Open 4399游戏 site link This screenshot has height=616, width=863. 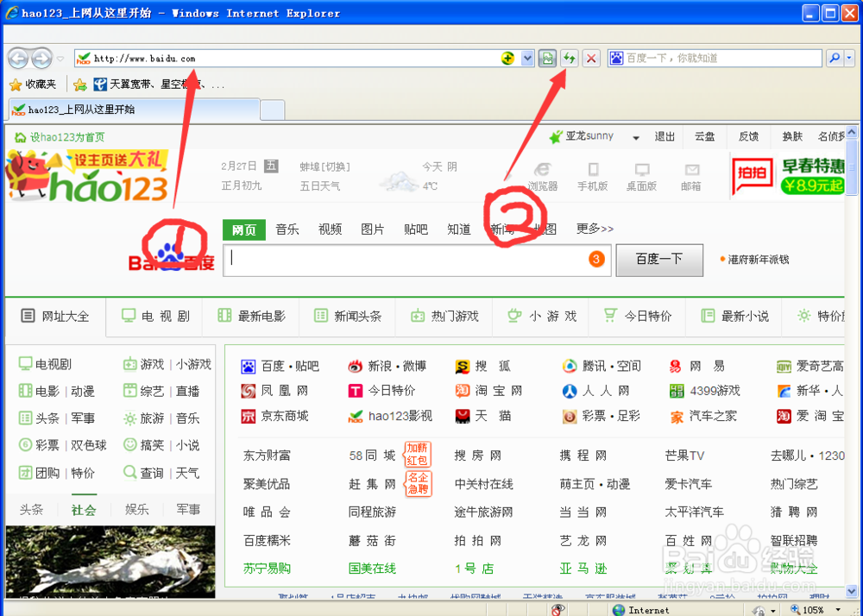[x=704, y=391]
